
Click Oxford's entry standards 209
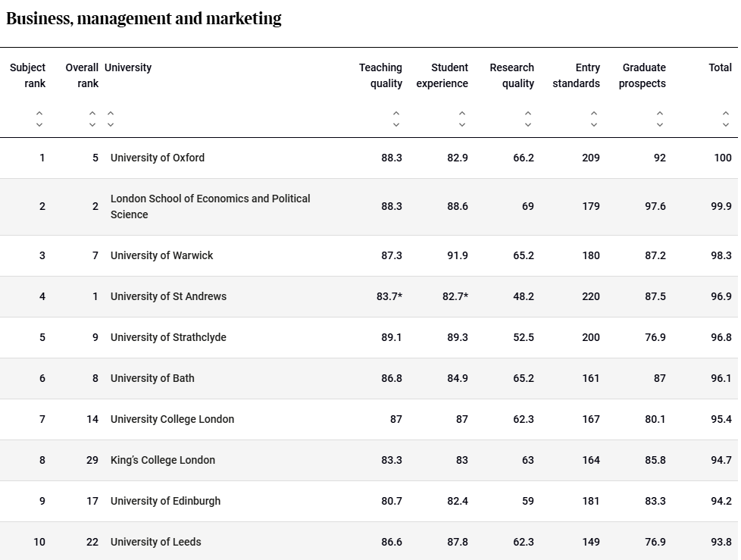[x=591, y=158]
